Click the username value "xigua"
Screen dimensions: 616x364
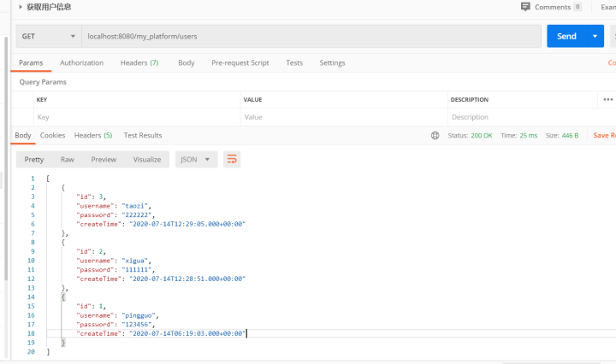pyautogui.click(x=135, y=261)
